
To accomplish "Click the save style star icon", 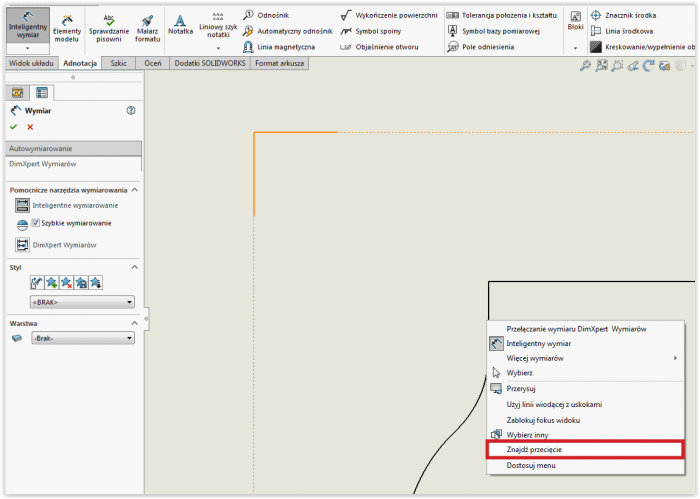I will coord(81,283).
